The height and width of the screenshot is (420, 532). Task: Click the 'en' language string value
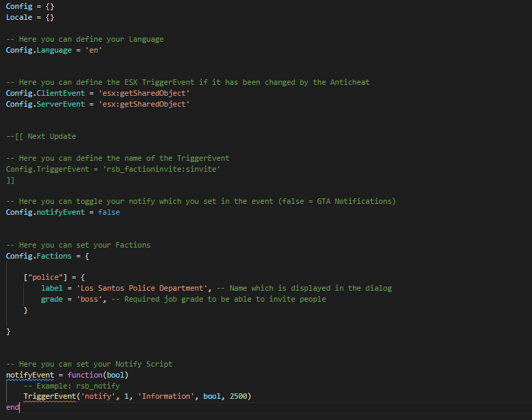94,50
